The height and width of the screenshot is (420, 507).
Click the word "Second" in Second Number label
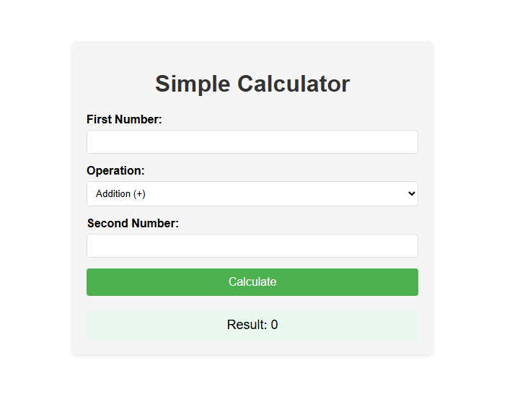click(107, 224)
